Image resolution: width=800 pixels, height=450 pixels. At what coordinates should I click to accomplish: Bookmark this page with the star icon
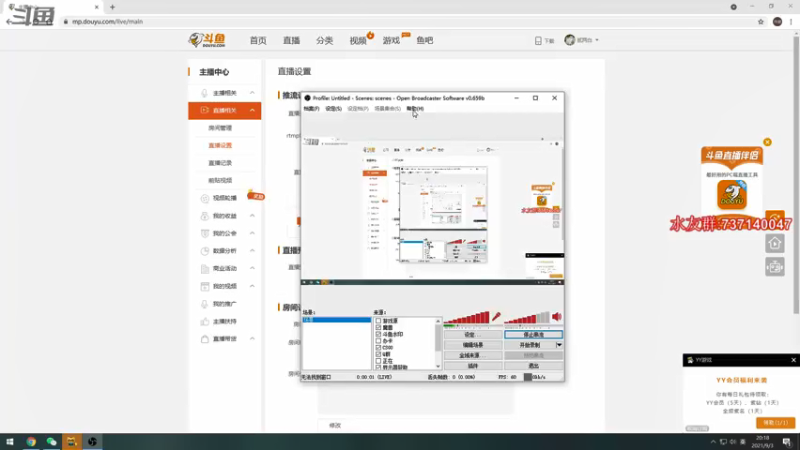[761, 21]
